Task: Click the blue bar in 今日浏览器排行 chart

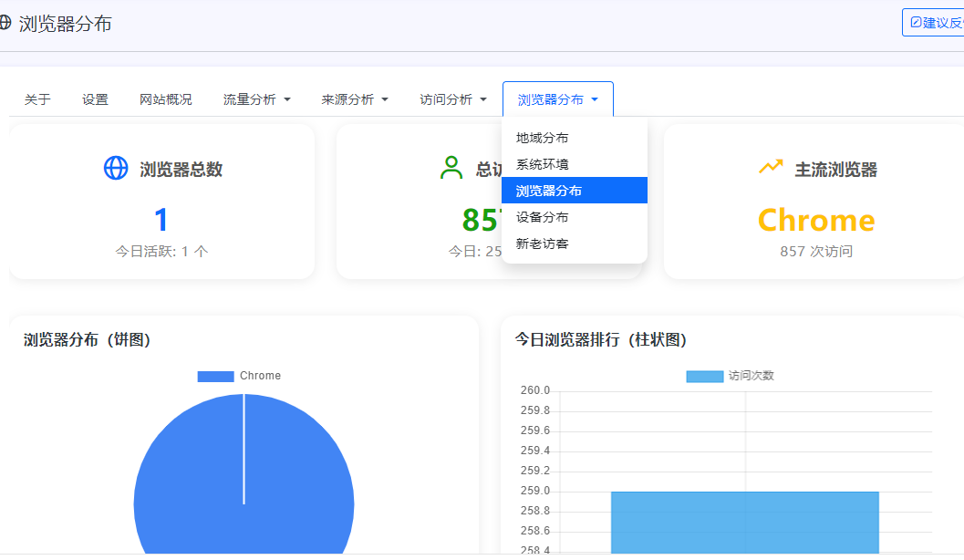Action: [745, 523]
